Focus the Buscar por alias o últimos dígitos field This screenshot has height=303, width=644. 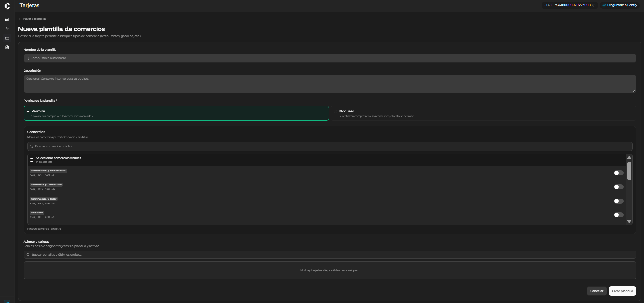330,255
